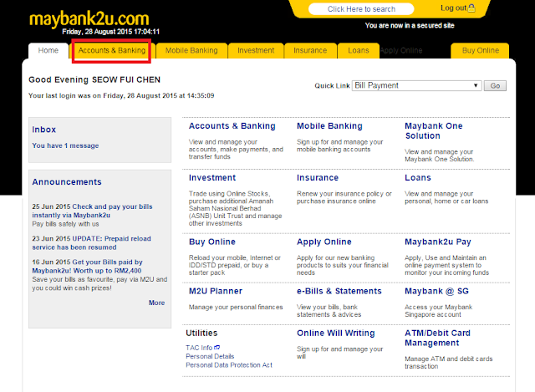Open Maybank @ SG link
535x392 pixels.
[x=436, y=292]
